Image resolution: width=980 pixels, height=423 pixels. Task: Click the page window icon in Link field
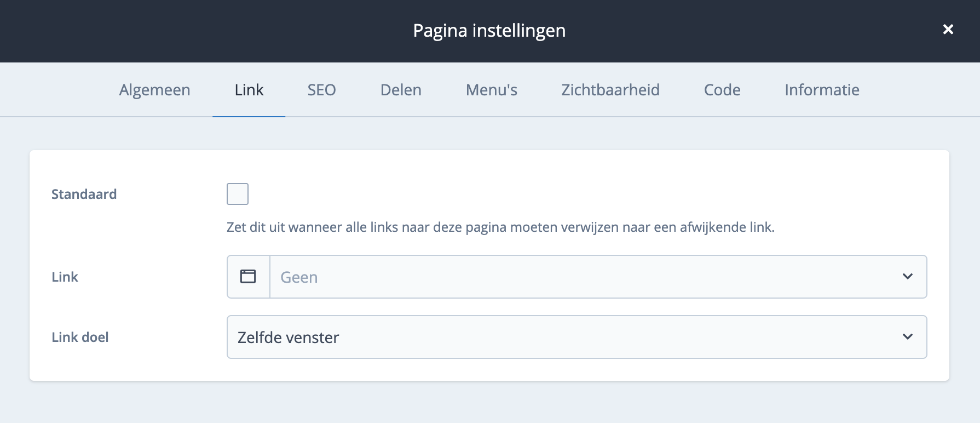coord(248,277)
